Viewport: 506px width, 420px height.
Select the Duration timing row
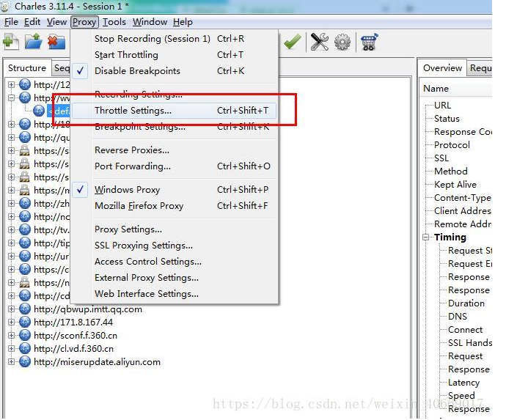pyautogui.click(x=466, y=303)
